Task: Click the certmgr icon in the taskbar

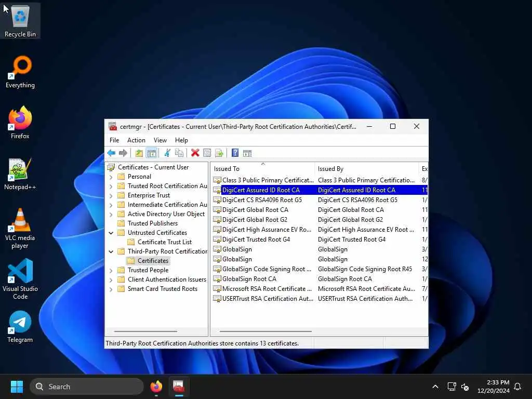Action: [x=179, y=387]
